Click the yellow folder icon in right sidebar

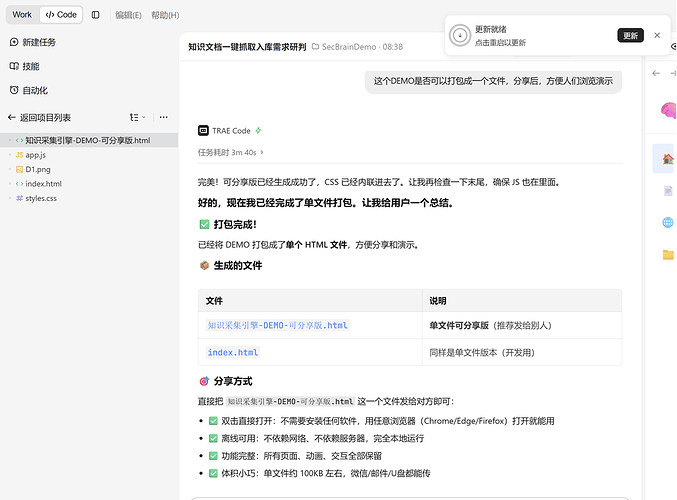tap(668, 255)
